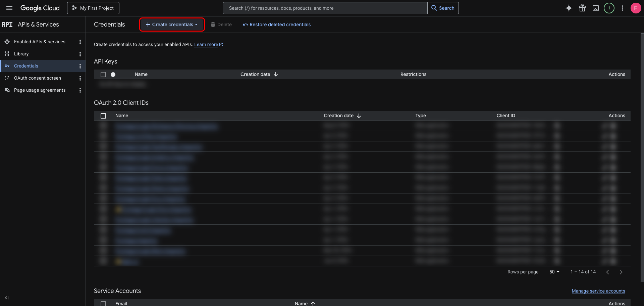Open more options for Page usage agreements
Screen dimensions: 644x306
(x=80, y=90)
